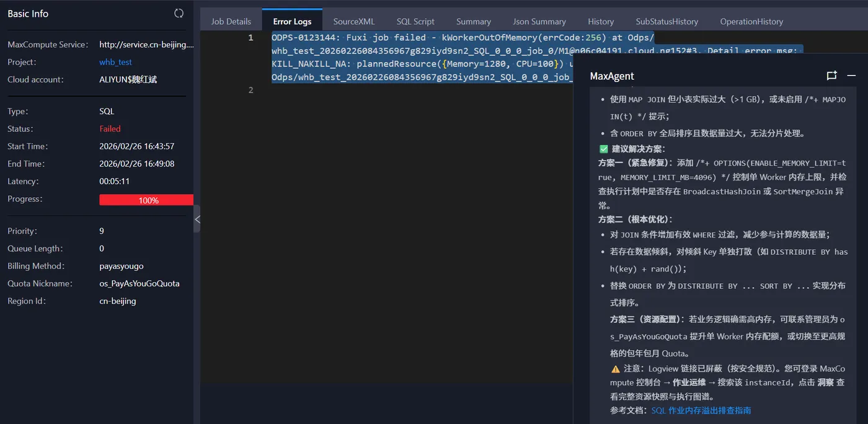Select the MaxCompute Service URL value
The width and height of the screenshot is (868, 424).
pos(146,45)
